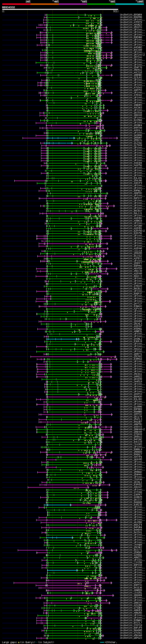Select hit label UniRef100_B4P1V7

131,198
